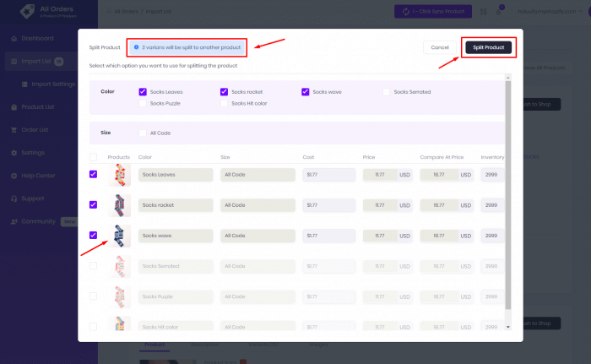The image size is (591, 364).
Task: Click the Community people icon
Action: tap(14, 221)
